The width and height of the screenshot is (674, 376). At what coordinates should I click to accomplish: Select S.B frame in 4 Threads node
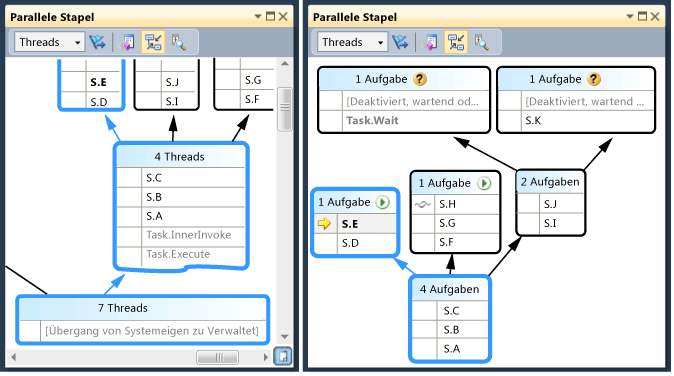click(x=180, y=197)
